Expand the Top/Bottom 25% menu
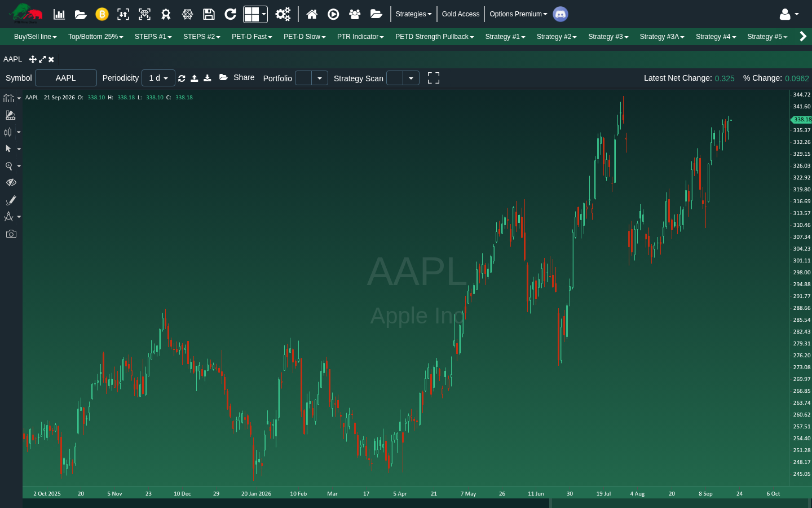Viewport: 812px width, 508px height. [x=96, y=37]
